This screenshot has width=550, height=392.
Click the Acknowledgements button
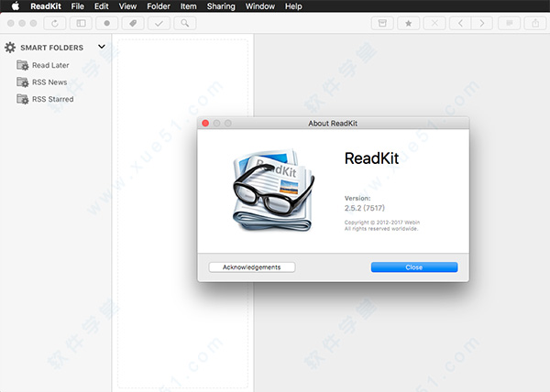[252, 267]
